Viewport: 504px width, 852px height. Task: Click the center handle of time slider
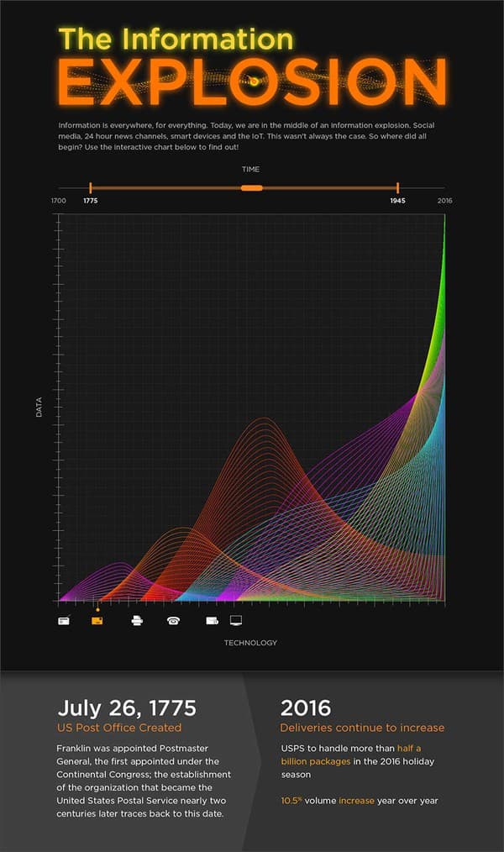pyautogui.click(x=251, y=187)
